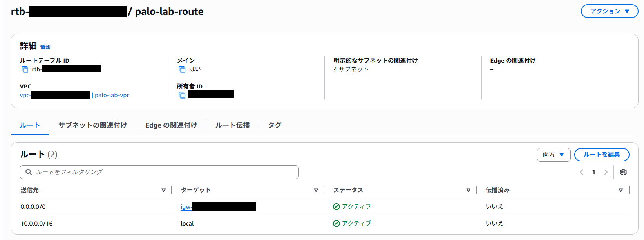Open the アクション dropdown menu

tap(610, 11)
